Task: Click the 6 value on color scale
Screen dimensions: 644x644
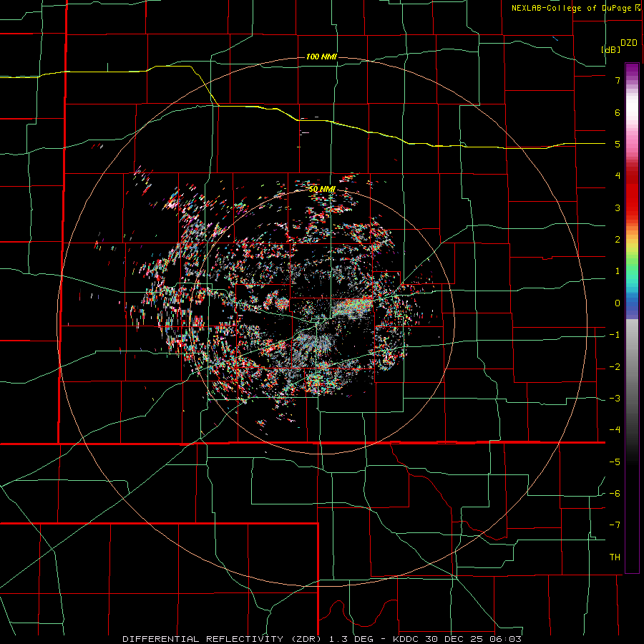Action: tap(618, 112)
